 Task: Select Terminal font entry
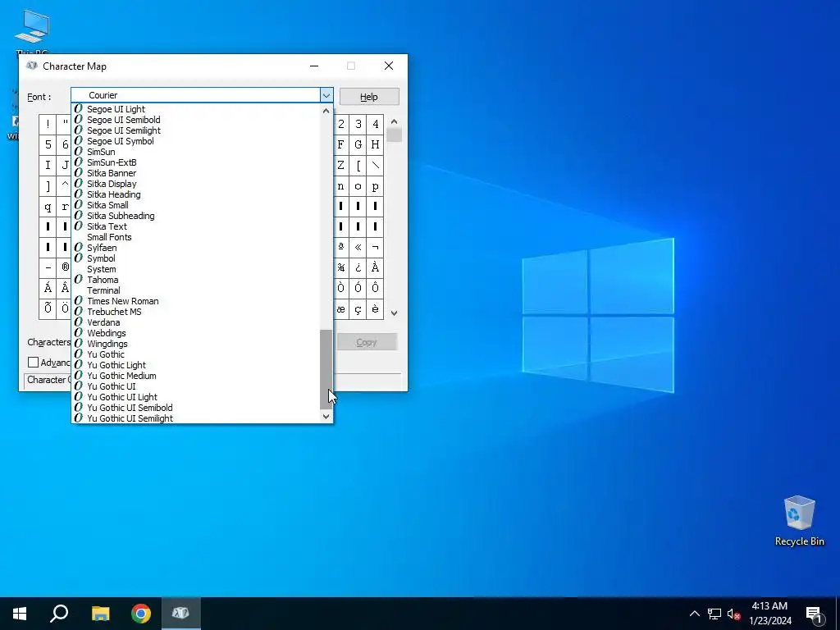[195, 290]
